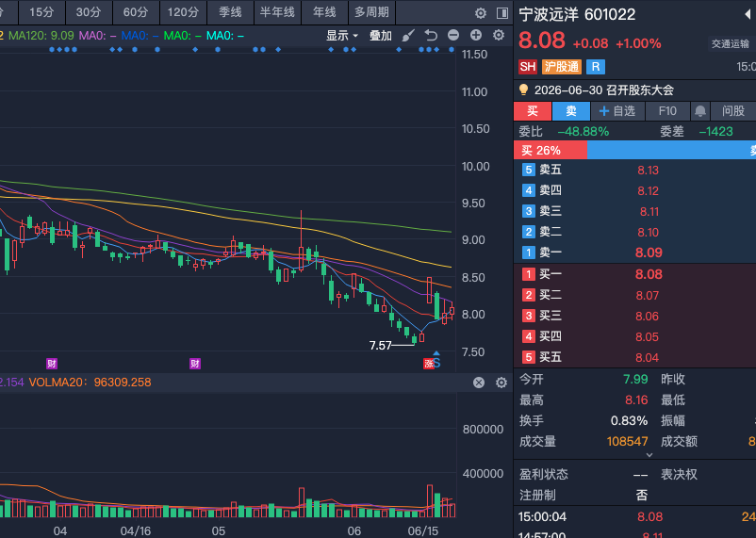This screenshot has height=538, width=756.
Task: Switch to the 120分 period tab
Action: (x=183, y=12)
